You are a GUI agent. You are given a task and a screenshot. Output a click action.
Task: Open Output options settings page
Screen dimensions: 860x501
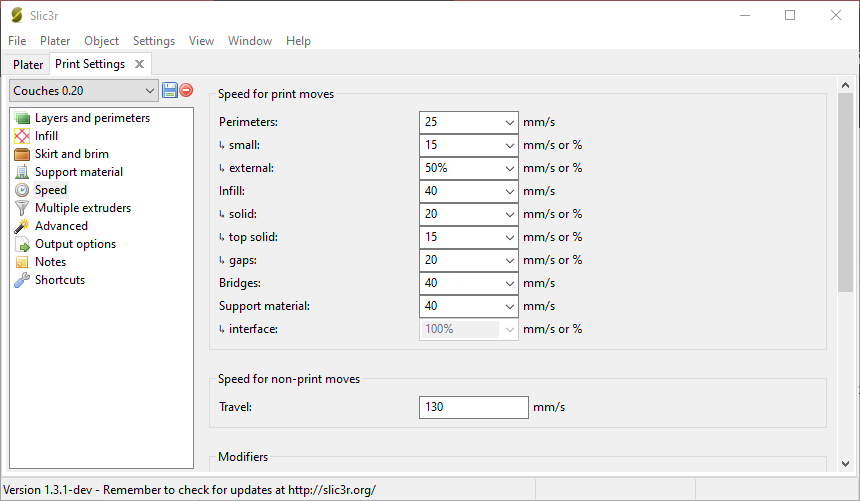(76, 244)
